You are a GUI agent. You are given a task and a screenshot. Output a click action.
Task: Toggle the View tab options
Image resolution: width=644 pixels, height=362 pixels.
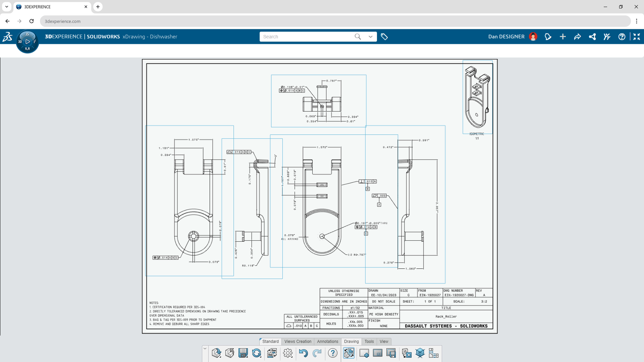(384, 341)
